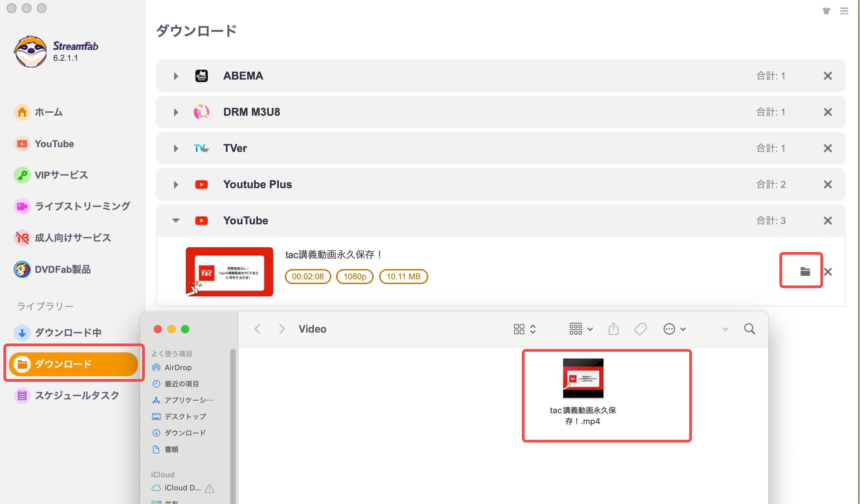Open スケジュールタスク library item
Viewport: 860px width, 504px height.
coord(67,395)
